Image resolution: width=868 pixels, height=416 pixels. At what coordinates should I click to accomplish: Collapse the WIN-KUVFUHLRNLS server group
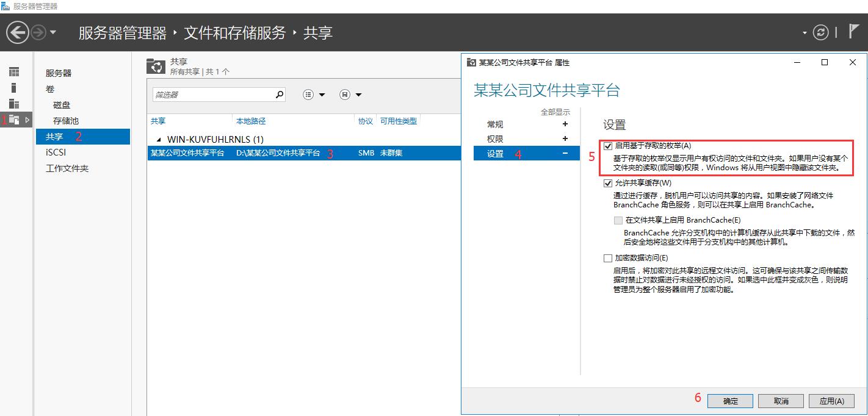[x=160, y=139]
